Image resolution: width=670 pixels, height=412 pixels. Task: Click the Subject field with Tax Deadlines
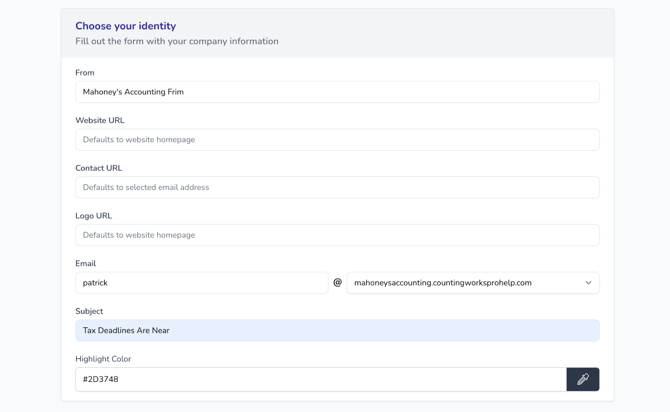[337, 330]
